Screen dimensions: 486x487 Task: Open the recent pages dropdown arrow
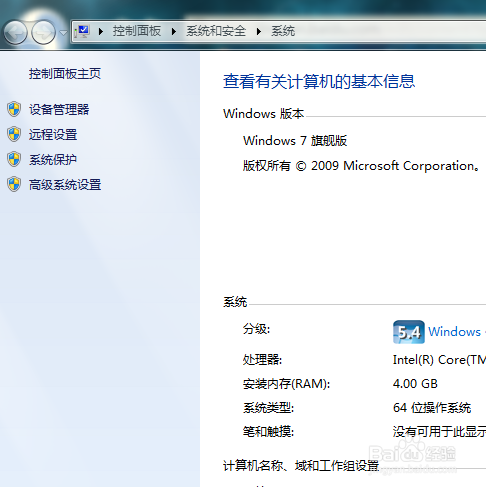(x=63, y=33)
